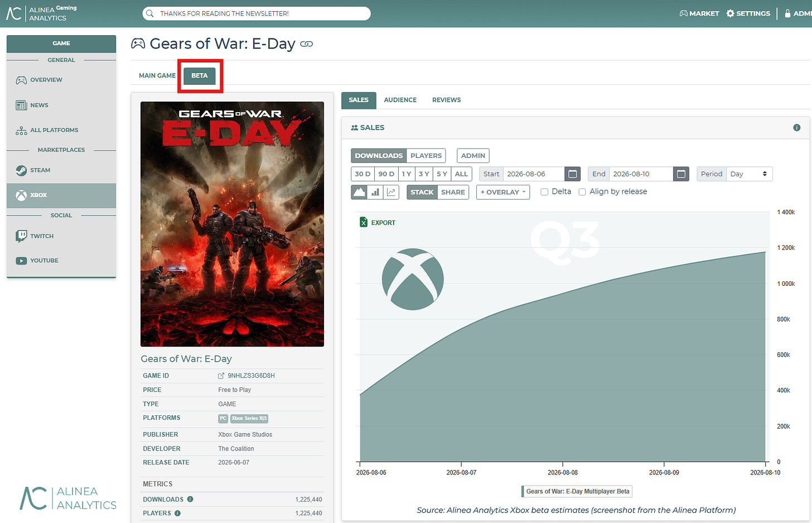Select the Free to Play price value

(x=235, y=390)
